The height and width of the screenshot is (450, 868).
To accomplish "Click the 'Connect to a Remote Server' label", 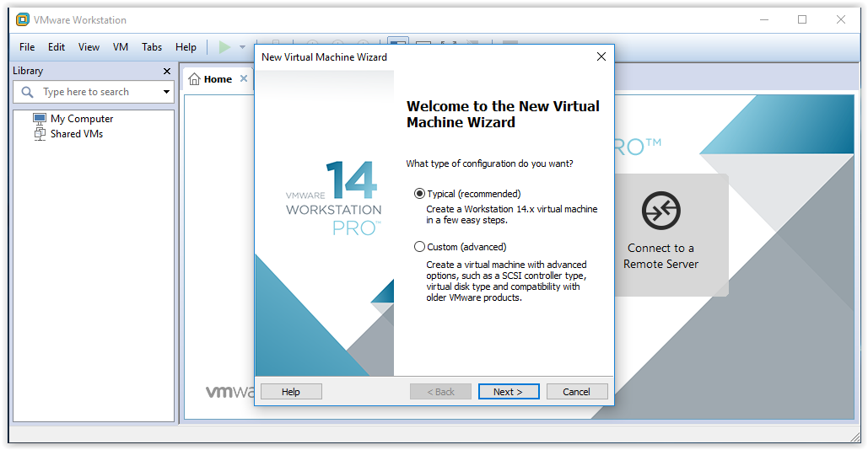I will (661, 256).
